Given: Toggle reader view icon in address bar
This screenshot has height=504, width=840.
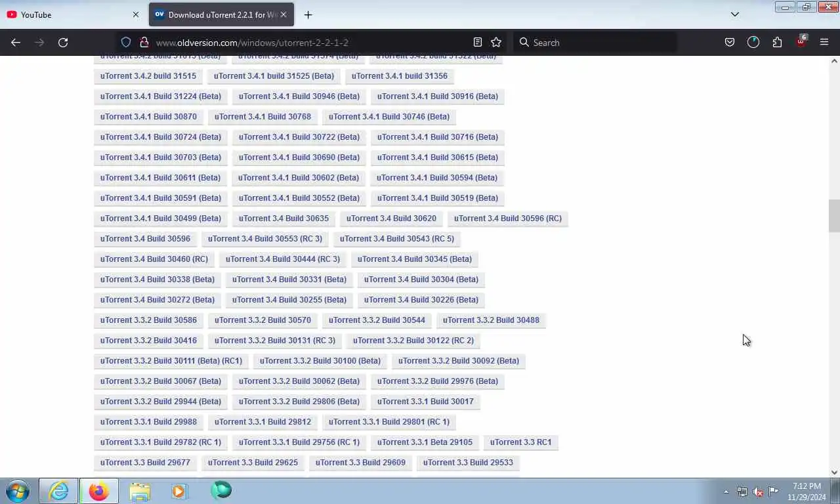Looking at the screenshot, I should coord(478,42).
